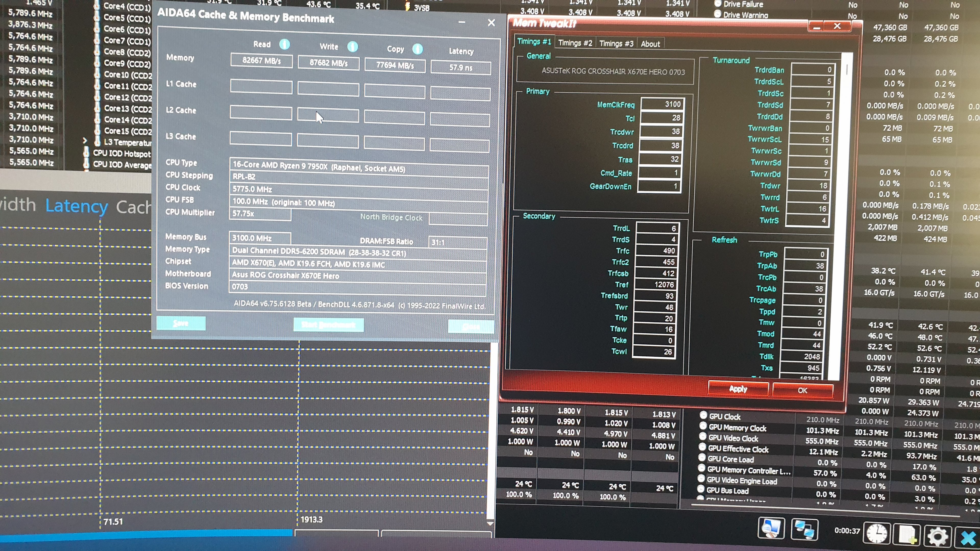Click the Tcwl value field
Viewport: 980px width, 551px height.
654,352
